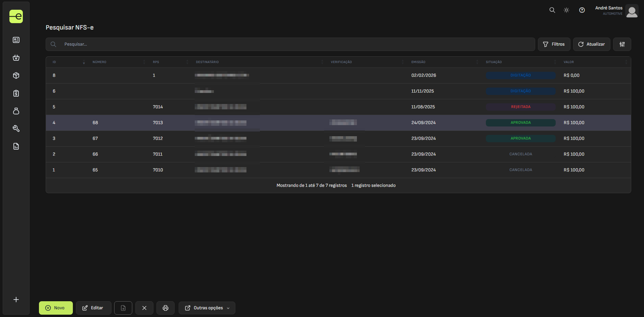Toggle the light/dark theme sun icon

[x=566, y=10]
